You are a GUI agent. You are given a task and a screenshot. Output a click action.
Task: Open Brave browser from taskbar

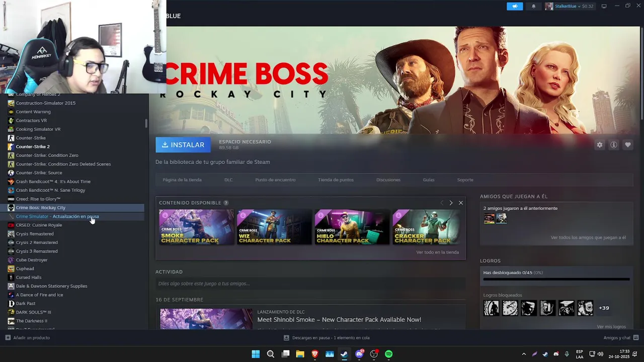(x=314, y=354)
